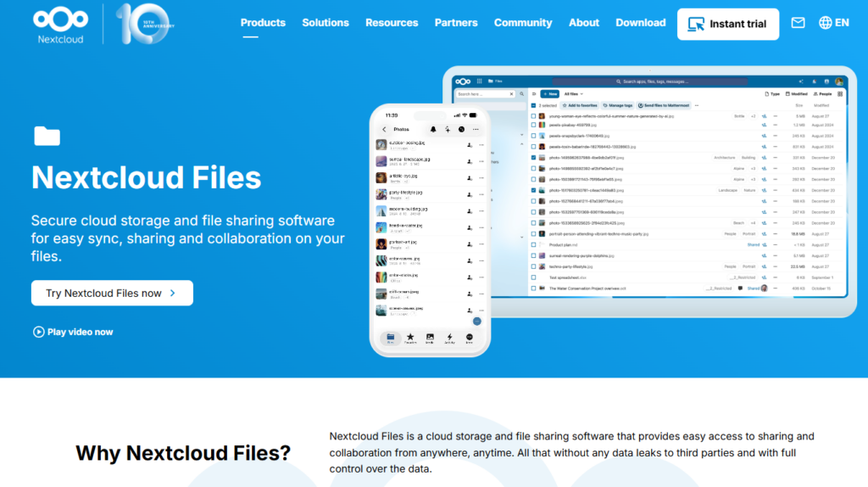Click share icon on Product plan.md row
Image resolution: width=868 pixels, height=487 pixels.
coord(764,245)
